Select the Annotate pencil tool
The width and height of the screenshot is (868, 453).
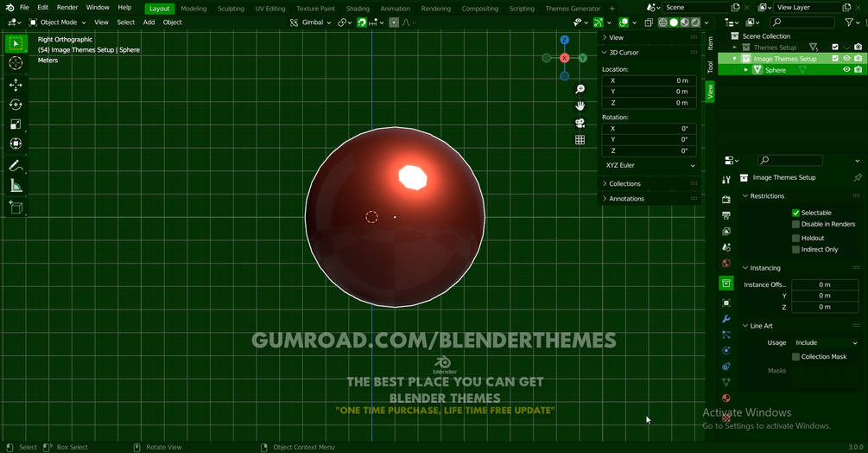point(16,166)
